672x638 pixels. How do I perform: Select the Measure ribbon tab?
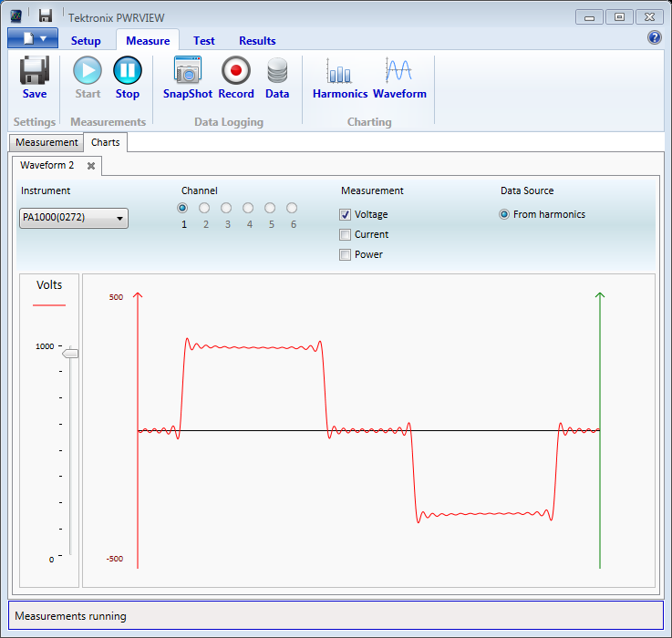[x=148, y=41]
